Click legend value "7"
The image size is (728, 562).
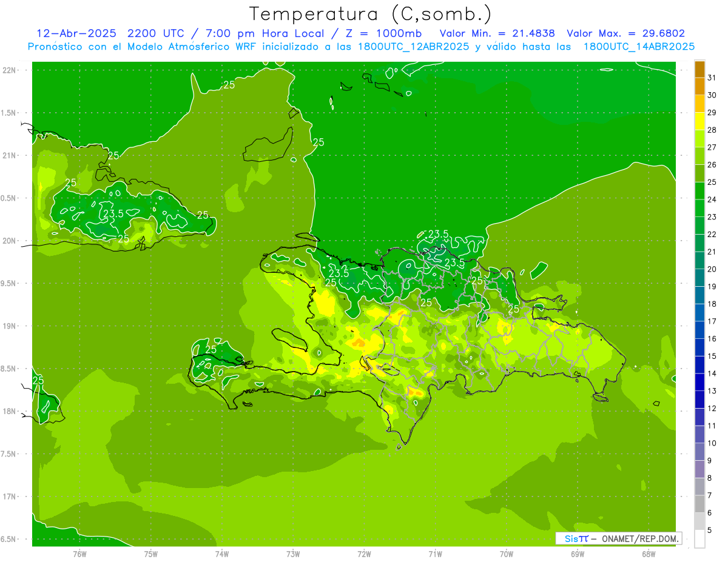tap(710, 495)
